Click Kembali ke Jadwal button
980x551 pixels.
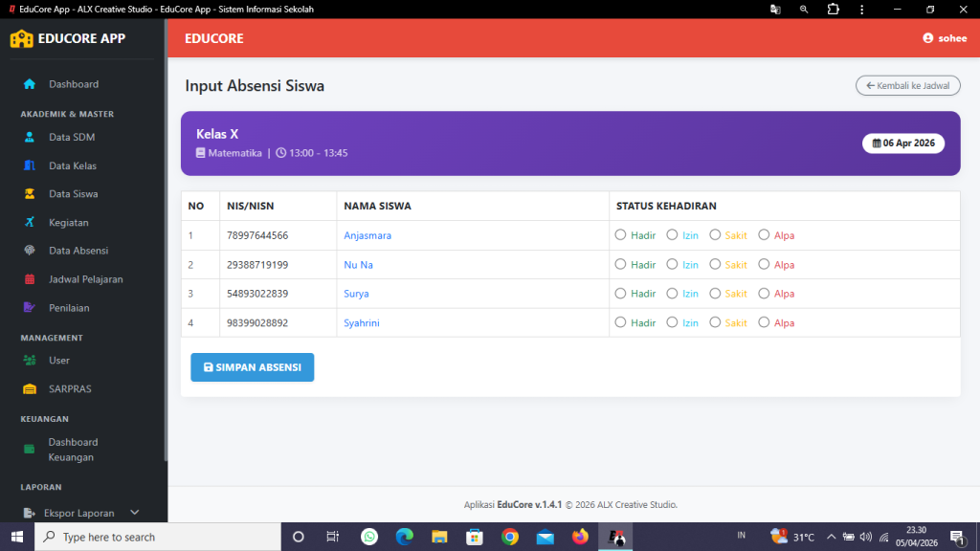(907, 85)
